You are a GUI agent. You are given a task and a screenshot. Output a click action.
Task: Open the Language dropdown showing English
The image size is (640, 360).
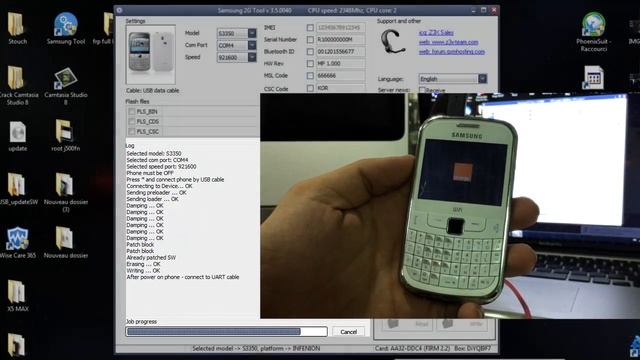click(482, 79)
